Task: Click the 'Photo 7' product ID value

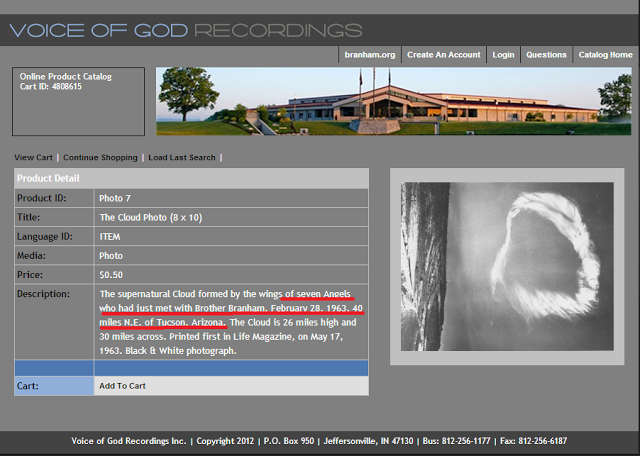Action: pos(115,198)
